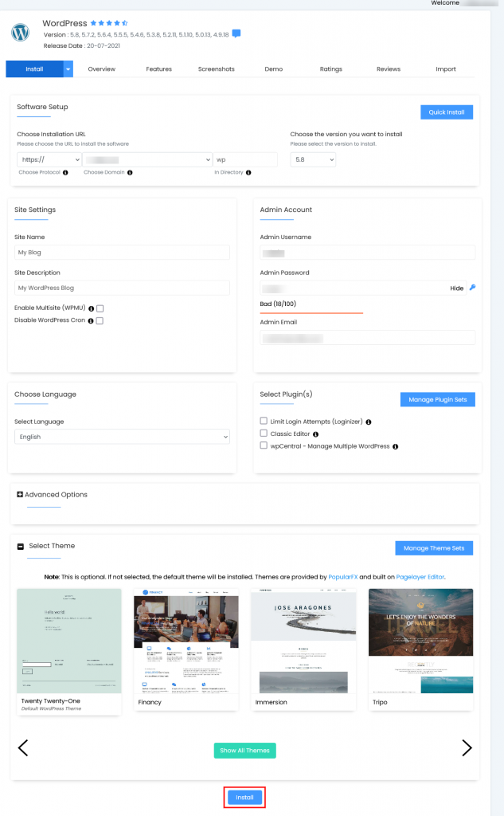Show info for In Directory
The width and height of the screenshot is (504, 816).
point(248,173)
